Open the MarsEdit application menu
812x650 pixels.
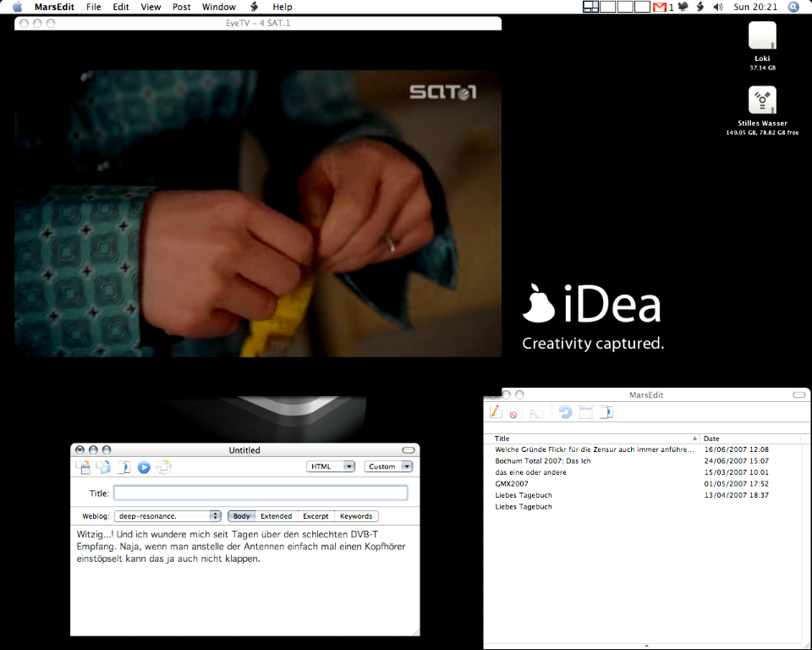(x=54, y=7)
